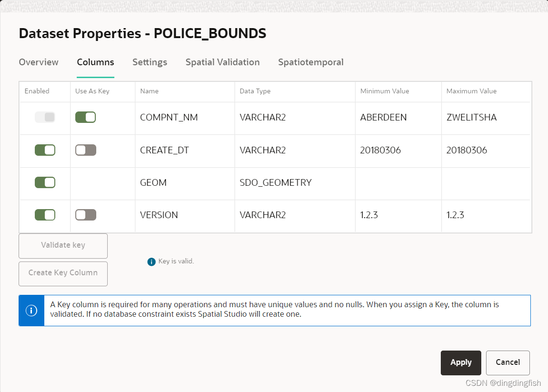Turn on Use As Key for CREATE_DT

[86, 150]
